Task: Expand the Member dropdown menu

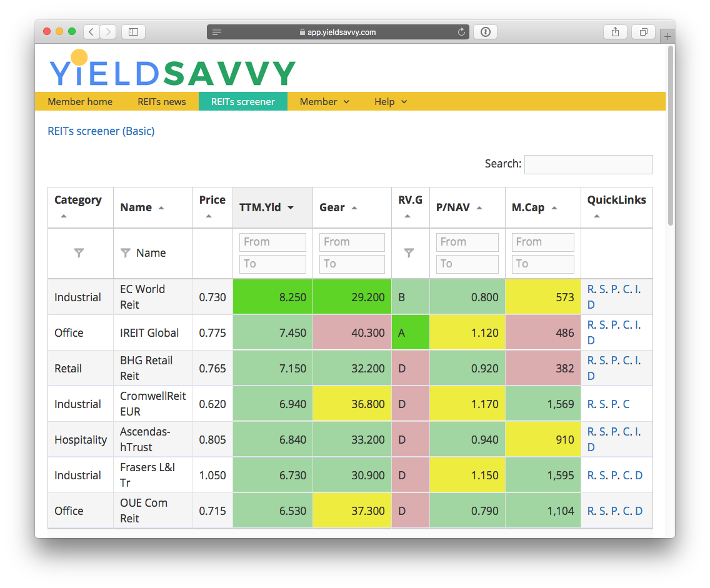Action: coord(324,101)
